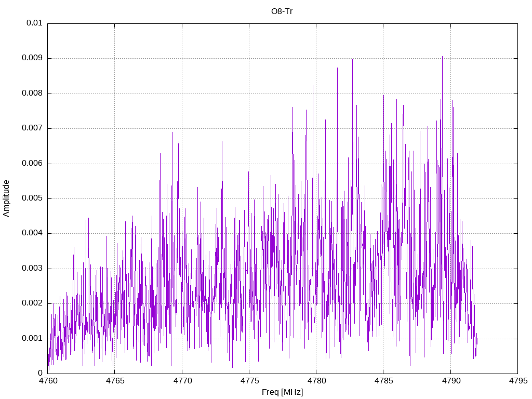This screenshot has width=532, height=399.
Task: Click the 'Freq [MHz]' x-axis label
Action: [282, 392]
